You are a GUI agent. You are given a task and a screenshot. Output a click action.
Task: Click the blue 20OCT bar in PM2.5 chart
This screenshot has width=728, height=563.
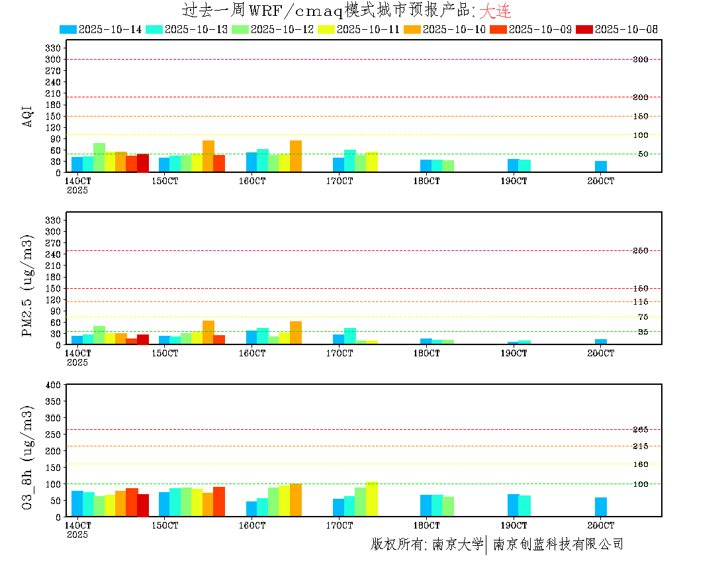click(x=600, y=342)
